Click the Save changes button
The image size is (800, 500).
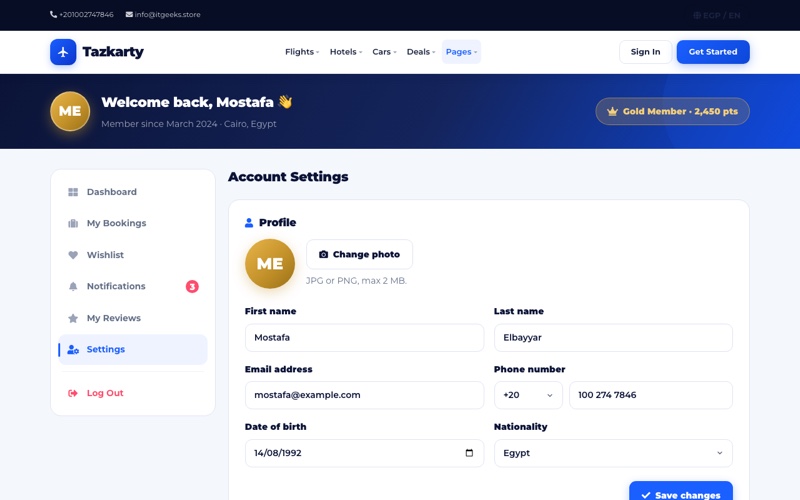pos(681,492)
